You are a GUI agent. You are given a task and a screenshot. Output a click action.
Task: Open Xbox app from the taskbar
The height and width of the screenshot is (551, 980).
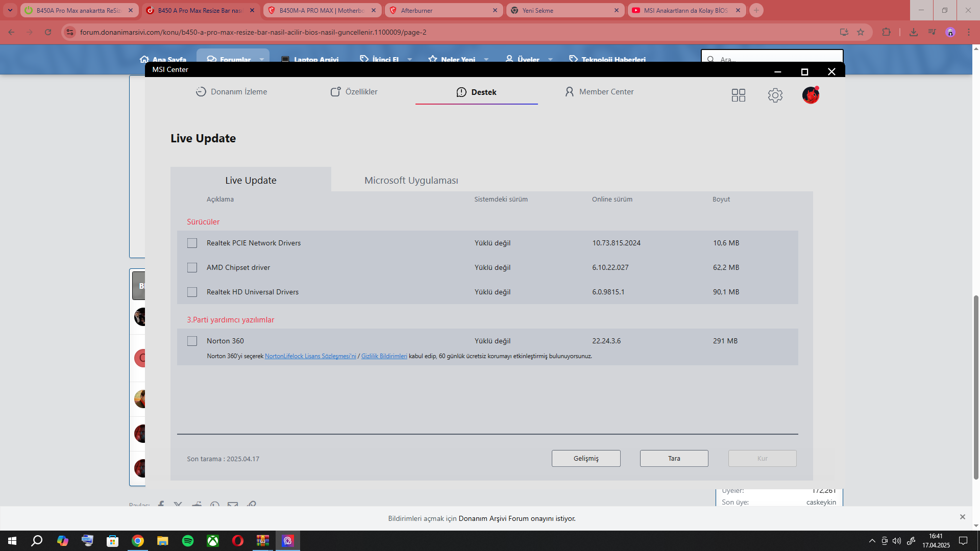213,541
